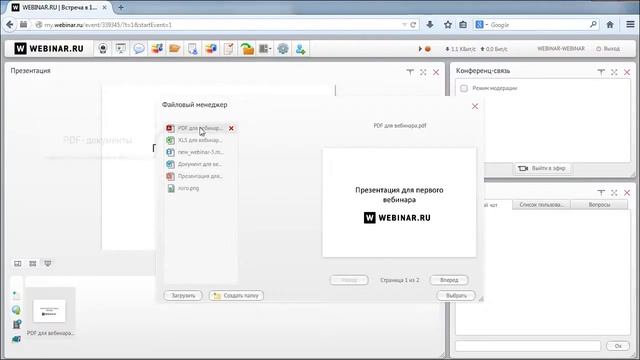Pin the chat panel

[x=601, y=192]
